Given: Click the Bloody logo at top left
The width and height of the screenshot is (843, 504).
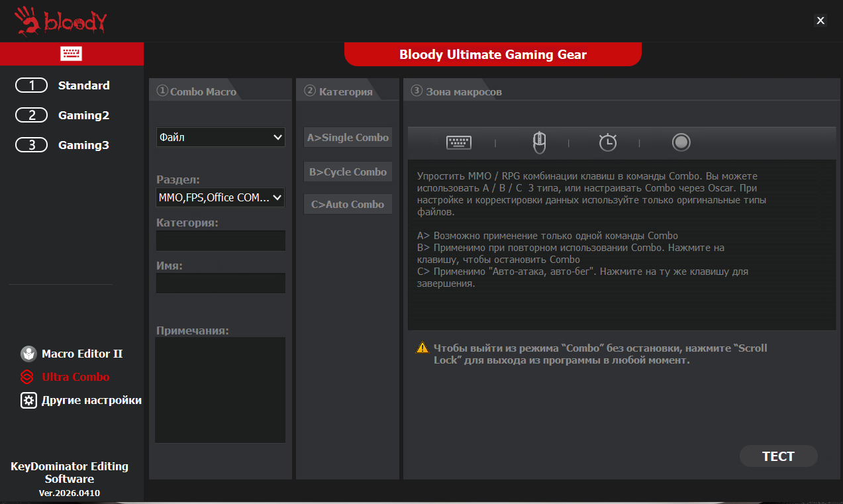Looking at the screenshot, I should 60,22.
